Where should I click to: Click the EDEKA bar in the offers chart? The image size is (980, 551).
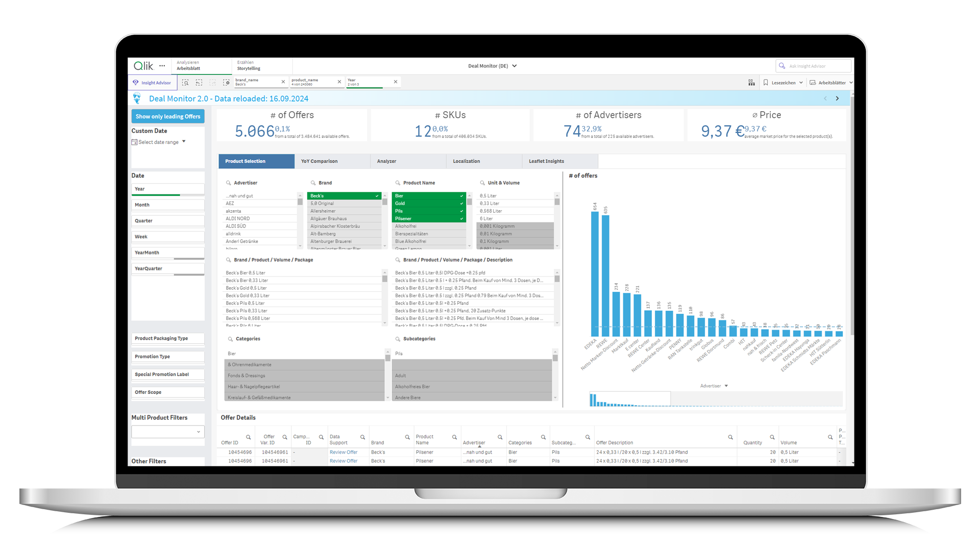(x=595, y=273)
